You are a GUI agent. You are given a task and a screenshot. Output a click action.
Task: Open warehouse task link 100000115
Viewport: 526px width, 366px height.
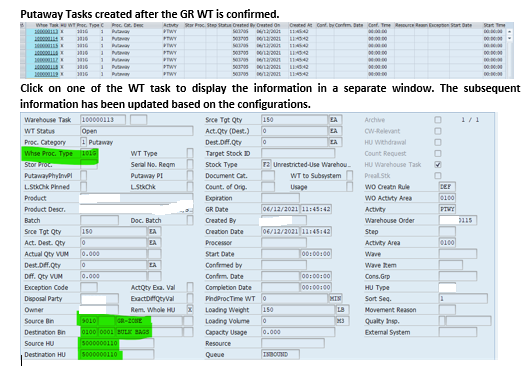click(x=46, y=46)
